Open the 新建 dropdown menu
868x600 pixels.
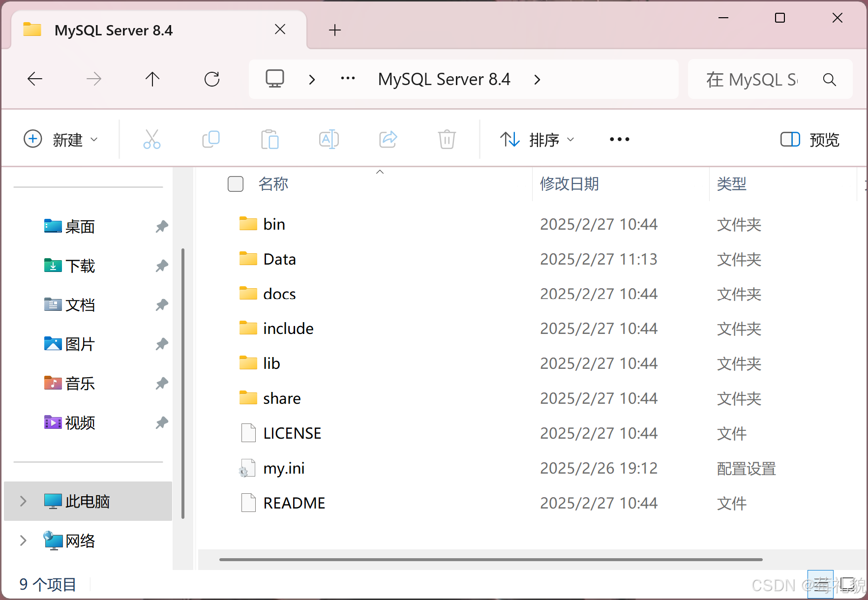61,139
